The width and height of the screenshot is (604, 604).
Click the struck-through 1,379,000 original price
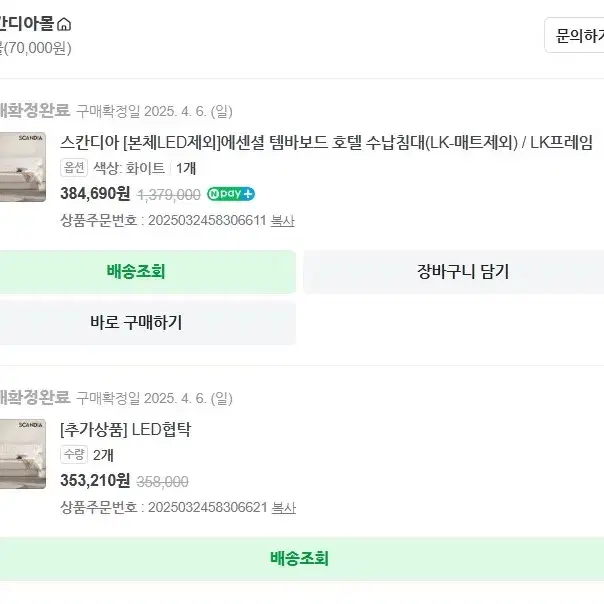(169, 195)
